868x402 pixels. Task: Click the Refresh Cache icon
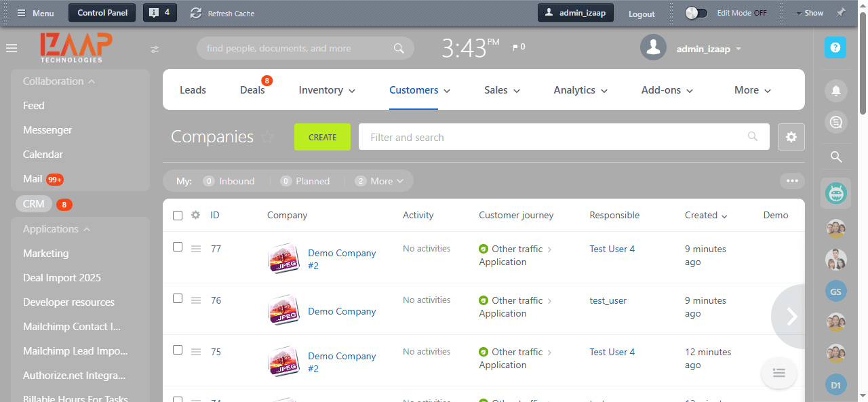pyautogui.click(x=195, y=12)
